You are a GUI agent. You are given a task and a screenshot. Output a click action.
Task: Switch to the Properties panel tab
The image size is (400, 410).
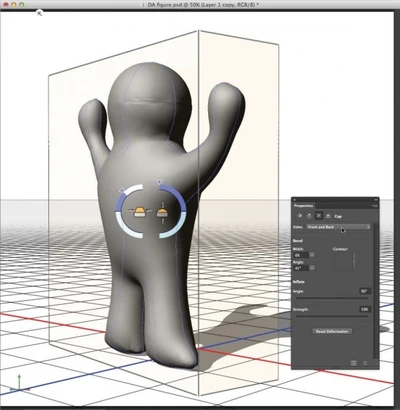(x=303, y=206)
